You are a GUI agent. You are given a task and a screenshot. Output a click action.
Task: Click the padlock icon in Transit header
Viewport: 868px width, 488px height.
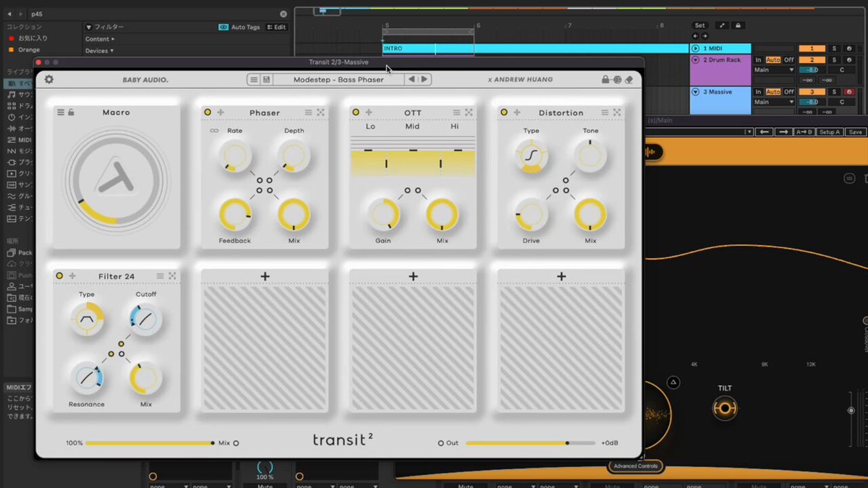pos(605,80)
